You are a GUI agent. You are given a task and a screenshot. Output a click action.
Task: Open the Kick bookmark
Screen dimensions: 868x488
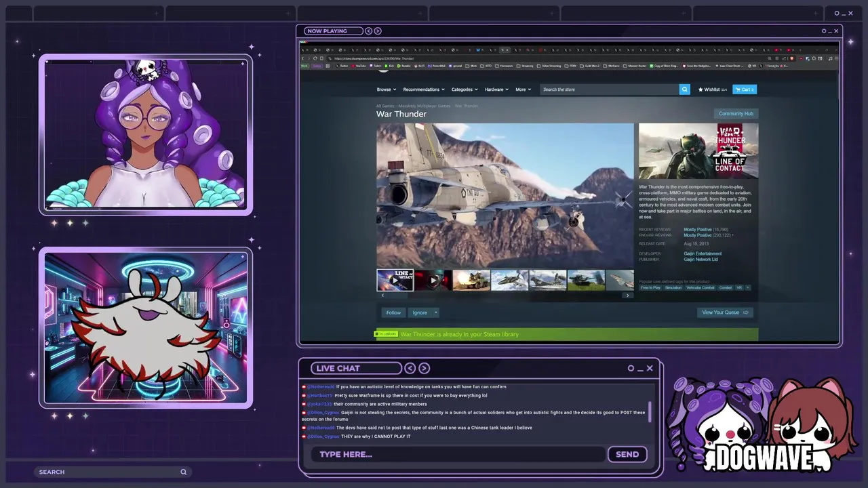coord(389,66)
